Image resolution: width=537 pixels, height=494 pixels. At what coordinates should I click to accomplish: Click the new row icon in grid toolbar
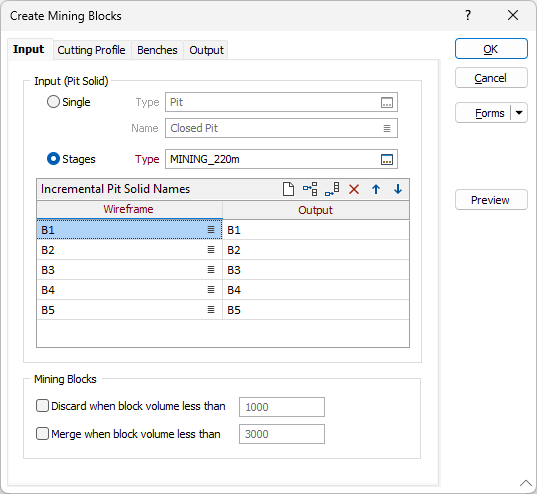pyautogui.click(x=288, y=189)
